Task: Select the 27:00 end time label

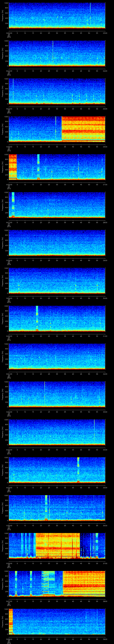Action: pyautogui.click(x=105, y=184)
